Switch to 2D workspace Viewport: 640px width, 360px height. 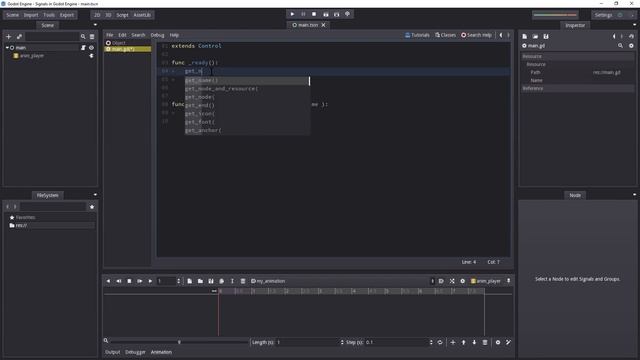click(97, 15)
